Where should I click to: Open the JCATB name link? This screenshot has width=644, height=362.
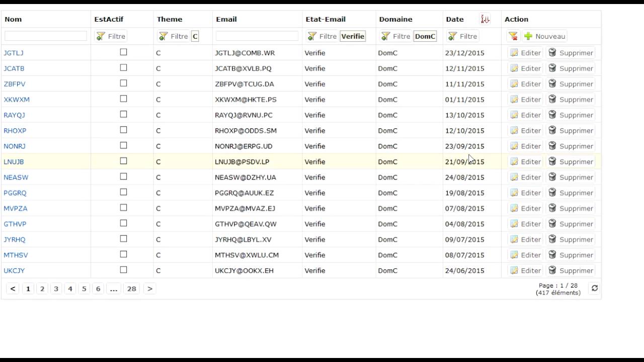(x=14, y=68)
